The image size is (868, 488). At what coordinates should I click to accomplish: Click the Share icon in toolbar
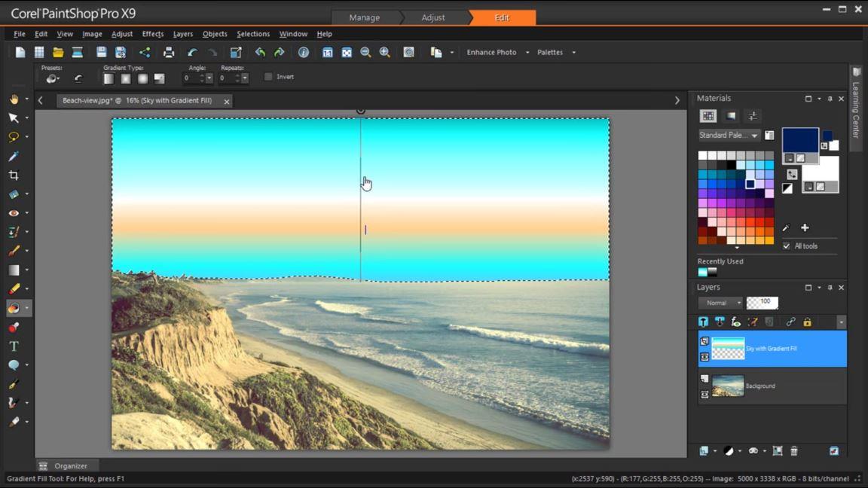pos(145,52)
